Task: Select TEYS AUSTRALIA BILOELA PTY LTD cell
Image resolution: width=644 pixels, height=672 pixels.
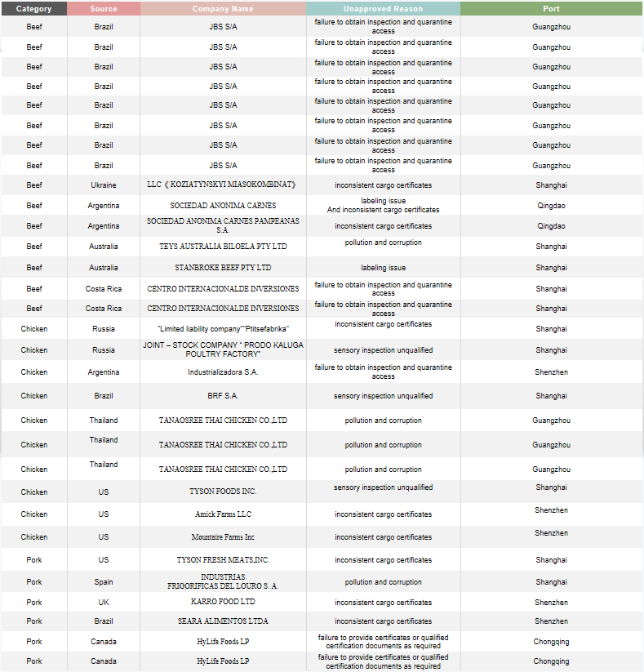Action: click(x=223, y=247)
